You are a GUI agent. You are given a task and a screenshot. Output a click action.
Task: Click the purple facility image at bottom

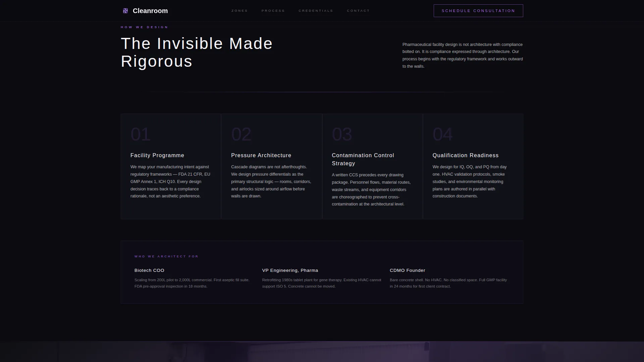[322, 352]
